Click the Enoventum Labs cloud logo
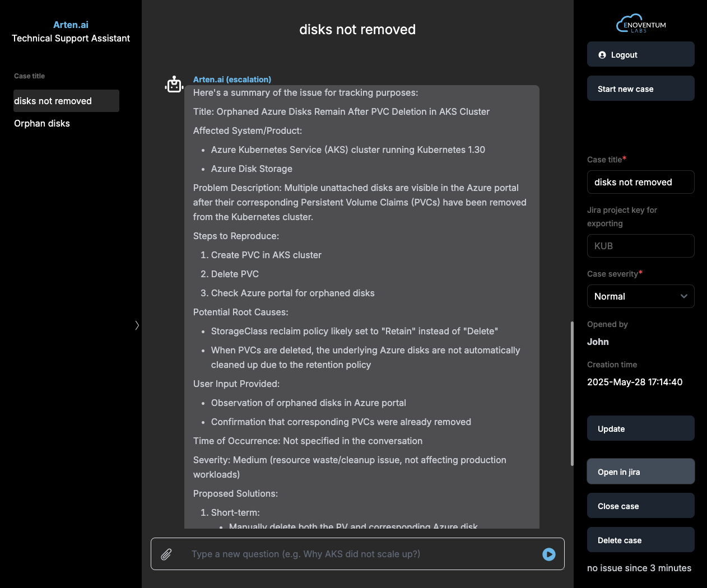This screenshot has height=588, width=707. point(641,24)
